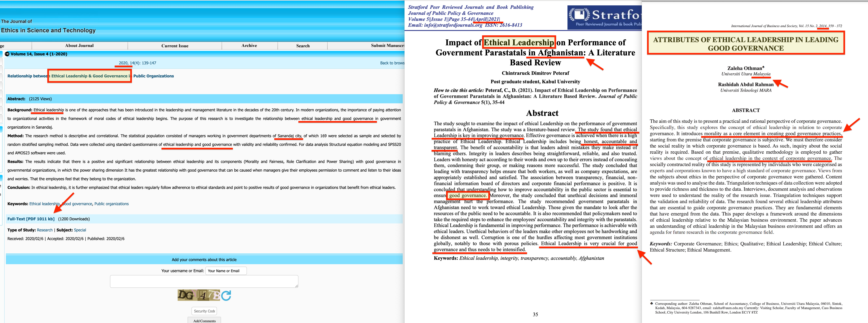Click the How to cite this article text
Image resolution: width=868 pixels, height=323 pixels.
click(459, 90)
